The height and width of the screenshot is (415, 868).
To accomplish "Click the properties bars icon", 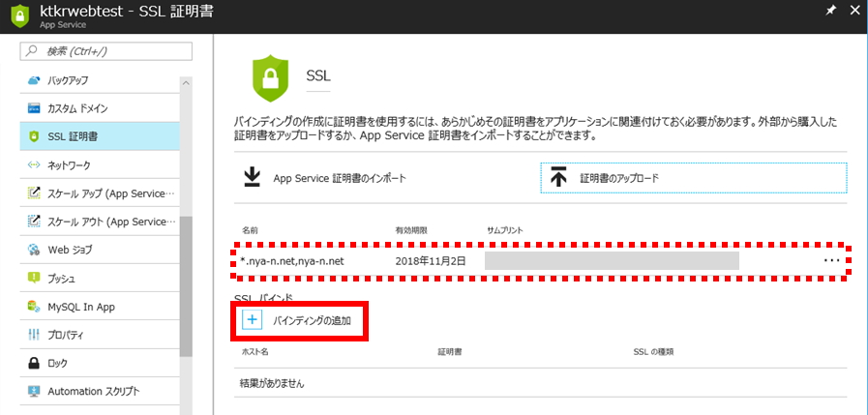I will pyautogui.click(x=34, y=335).
